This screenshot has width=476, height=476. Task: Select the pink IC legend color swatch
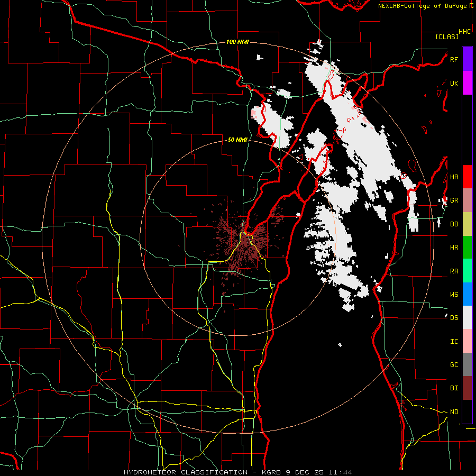467,341
